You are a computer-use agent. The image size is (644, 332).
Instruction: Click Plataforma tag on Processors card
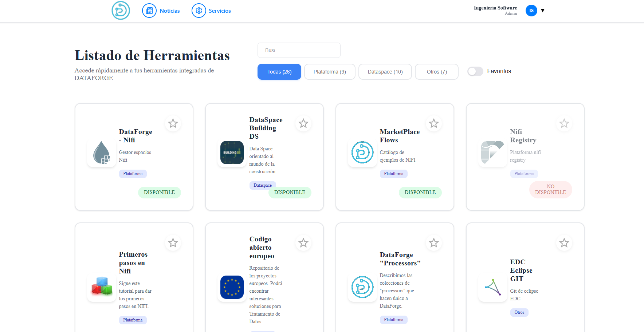393,320
